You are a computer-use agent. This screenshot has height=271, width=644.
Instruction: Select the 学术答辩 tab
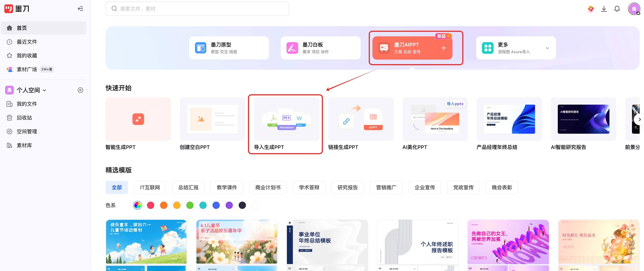[309, 187]
